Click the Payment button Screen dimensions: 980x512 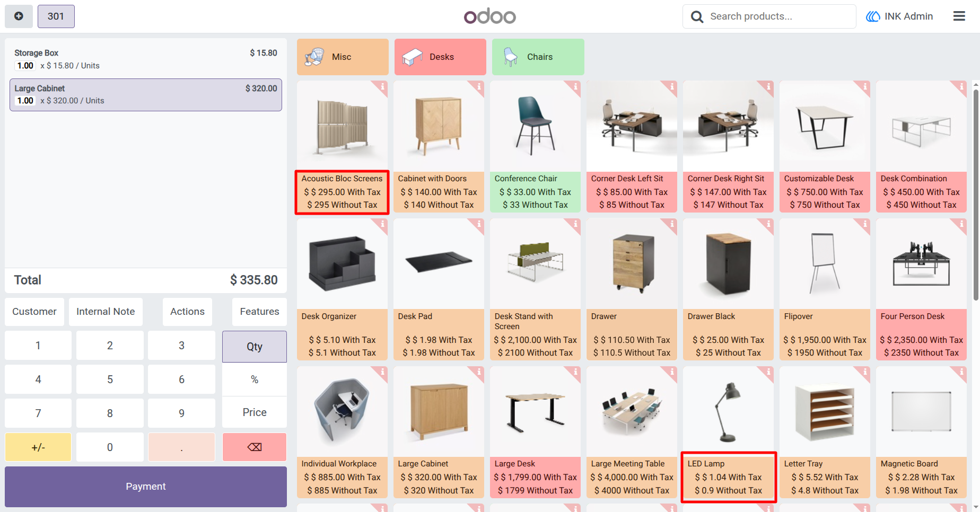[x=146, y=487]
